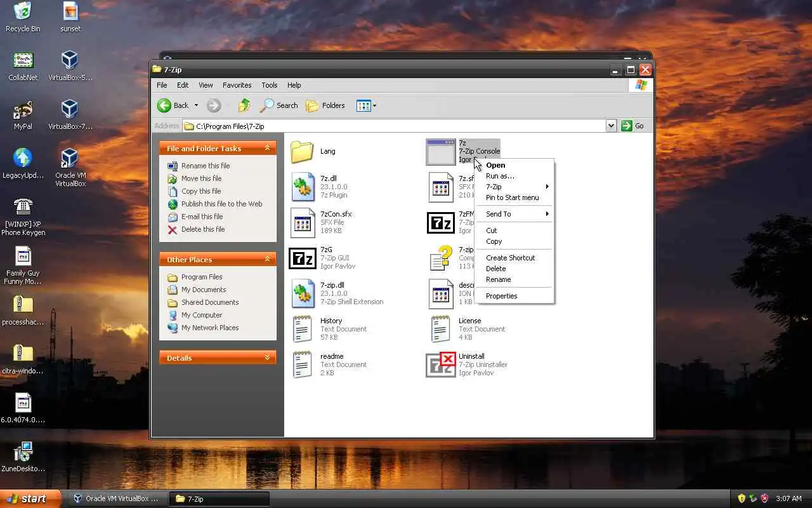Select the processhacker archive desktop icon
This screenshot has height=508, width=812.
point(23,305)
